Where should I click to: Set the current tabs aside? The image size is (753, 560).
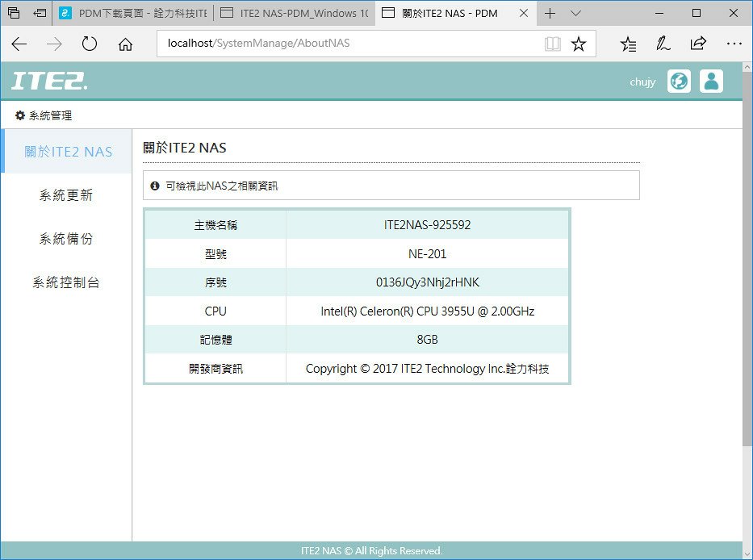40,13
